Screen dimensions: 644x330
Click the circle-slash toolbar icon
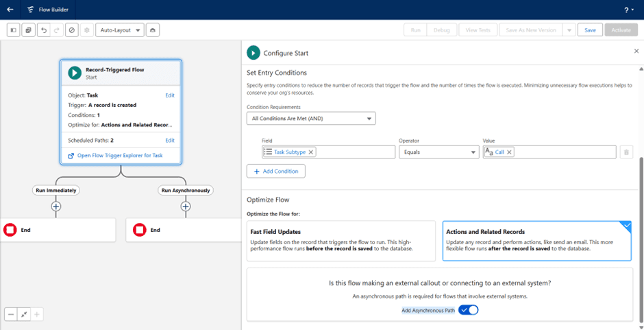(x=72, y=30)
